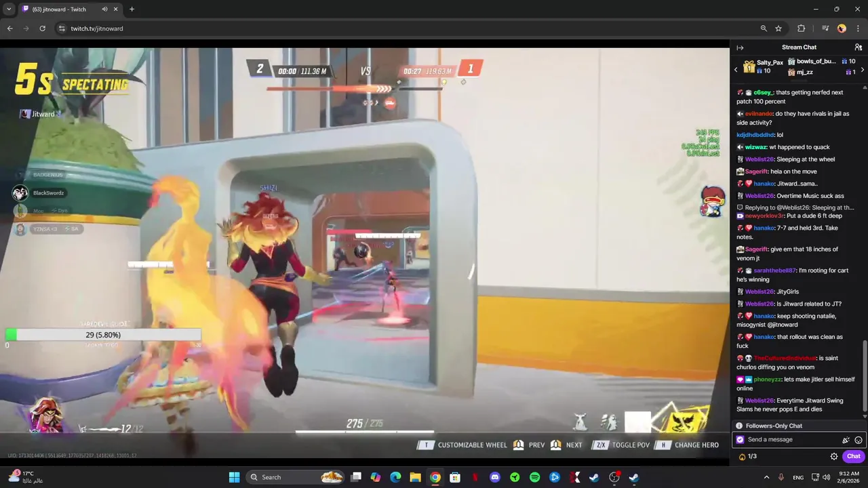Viewport: 868px width, 488px height.
Task: Click the chat scrollbar
Action: (865, 376)
